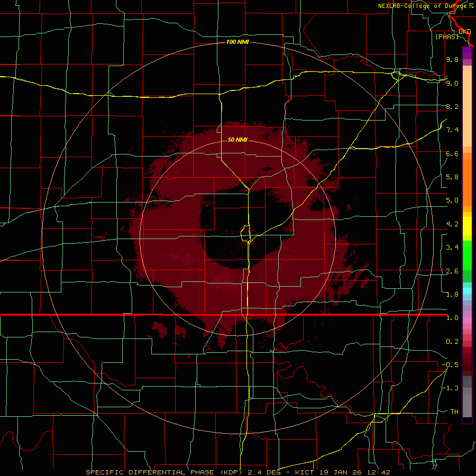Screen dimensions: 476x476
Task: Select the 5.8 legend value
Action: 452,177
